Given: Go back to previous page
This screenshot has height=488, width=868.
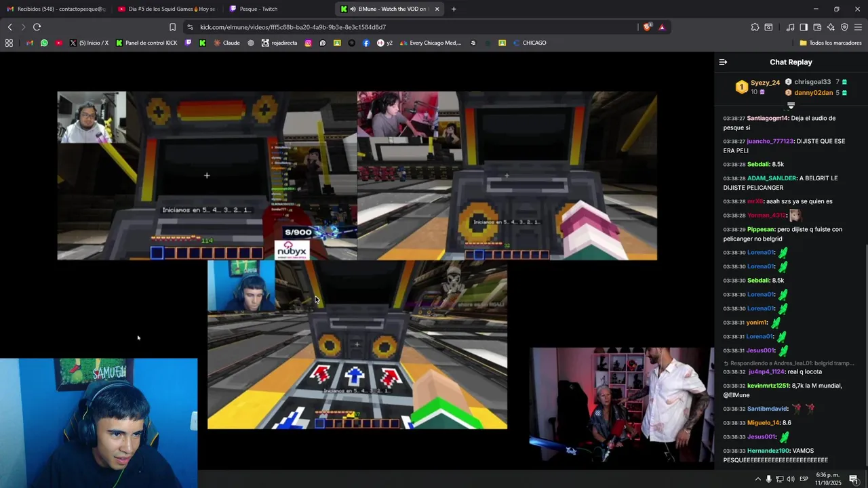Looking at the screenshot, I should (9, 27).
